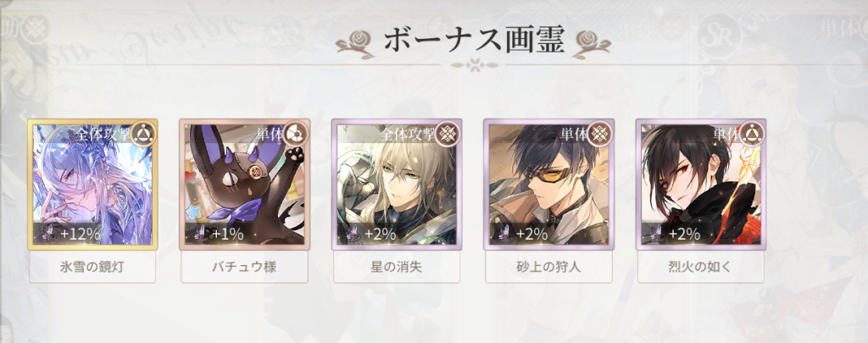Viewport: 868px width, 343px height.
Task: Open the 氷雪の鏡灯 character portrait
Action: [92, 185]
